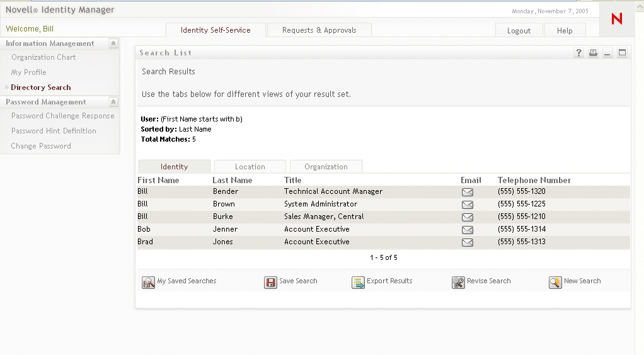644x355 pixels.
Task: Open Password Challenge Response link
Action: 62,116
